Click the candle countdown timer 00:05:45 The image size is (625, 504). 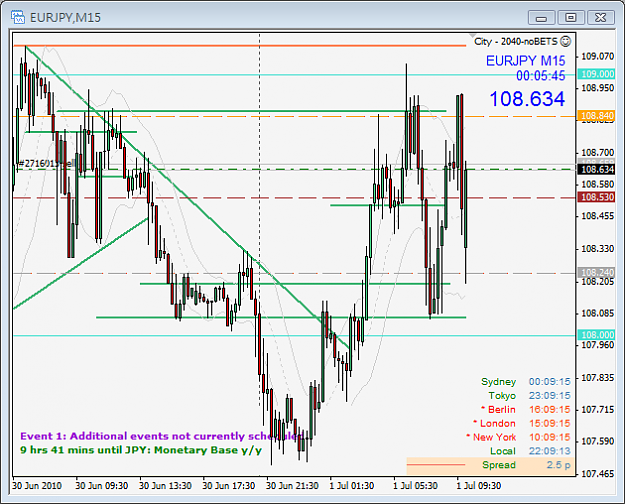pyautogui.click(x=540, y=75)
